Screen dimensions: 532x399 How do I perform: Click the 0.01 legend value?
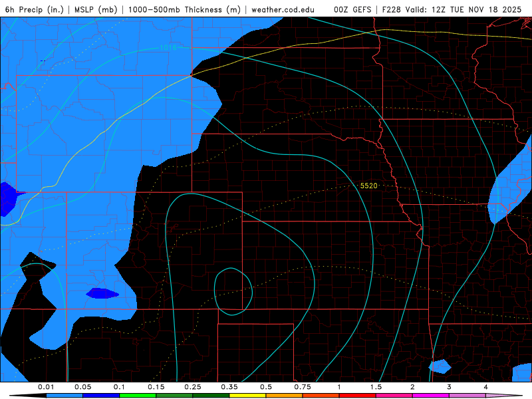click(x=46, y=387)
